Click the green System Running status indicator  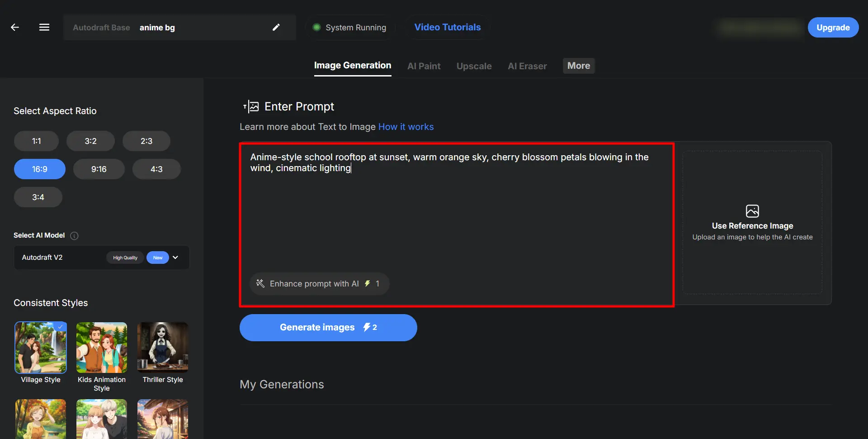pyautogui.click(x=317, y=27)
